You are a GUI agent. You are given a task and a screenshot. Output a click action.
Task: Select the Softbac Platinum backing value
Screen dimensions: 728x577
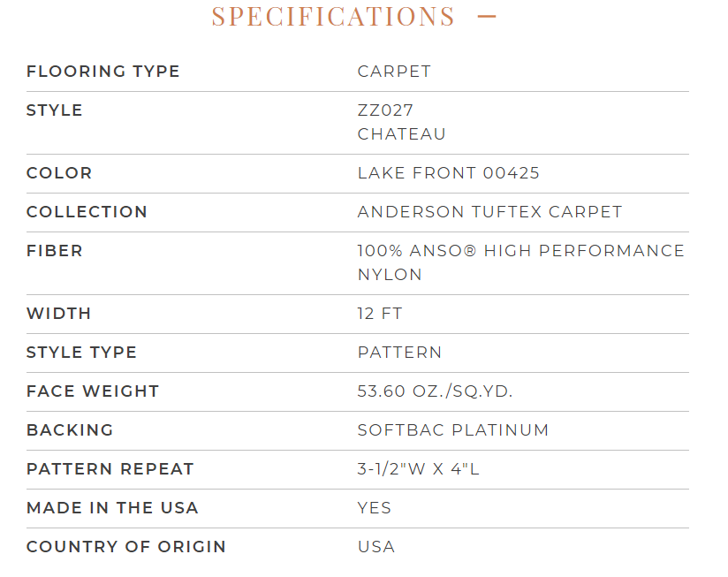pyautogui.click(x=453, y=430)
